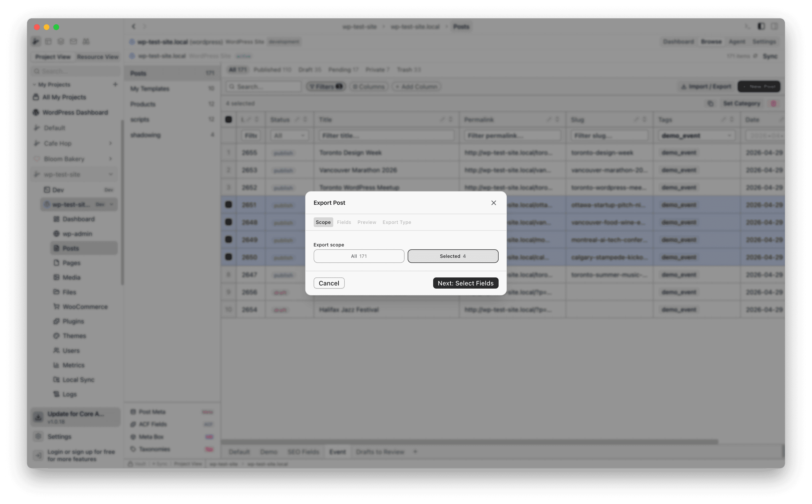
Task: Click the Plugins icon in the sidebar
Action: (56, 321)
